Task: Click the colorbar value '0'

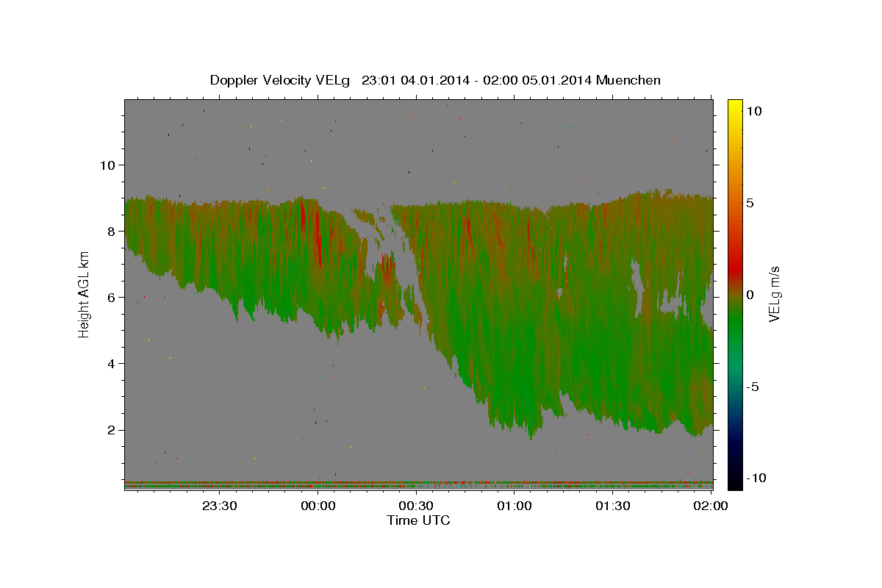Action: pyautogui.click(x=750, y=295)
